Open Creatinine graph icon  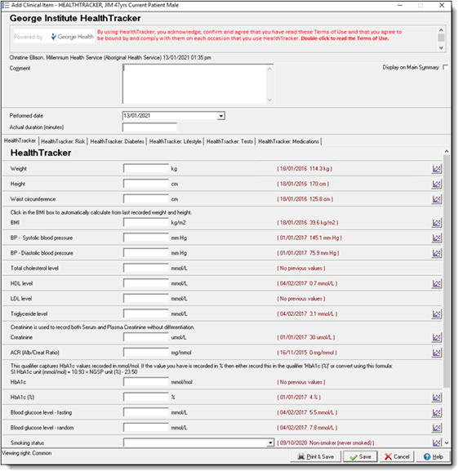[x=436, y=337]
